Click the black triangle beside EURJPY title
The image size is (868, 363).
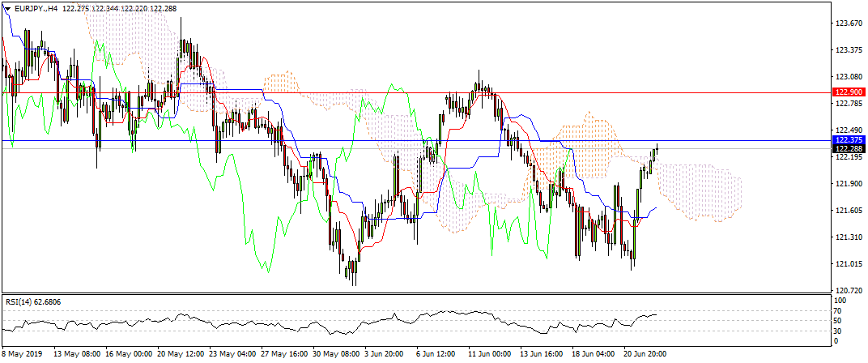point(8,7)
